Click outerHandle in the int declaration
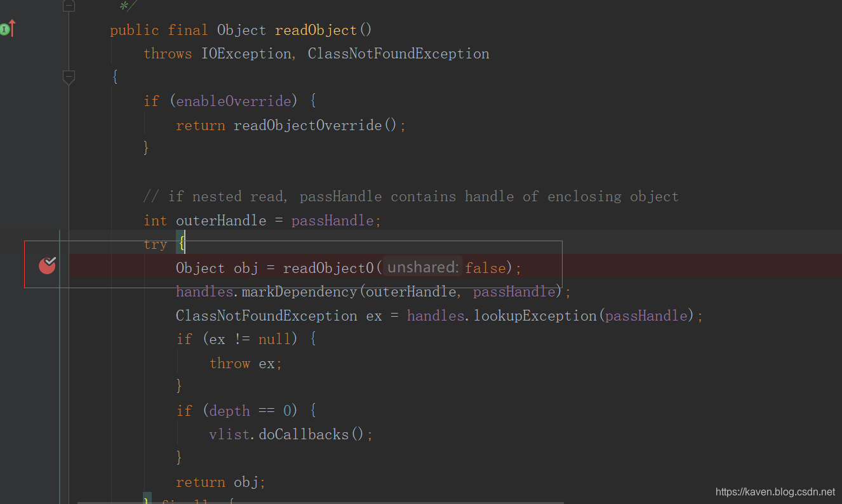 [x=221, y=221]
